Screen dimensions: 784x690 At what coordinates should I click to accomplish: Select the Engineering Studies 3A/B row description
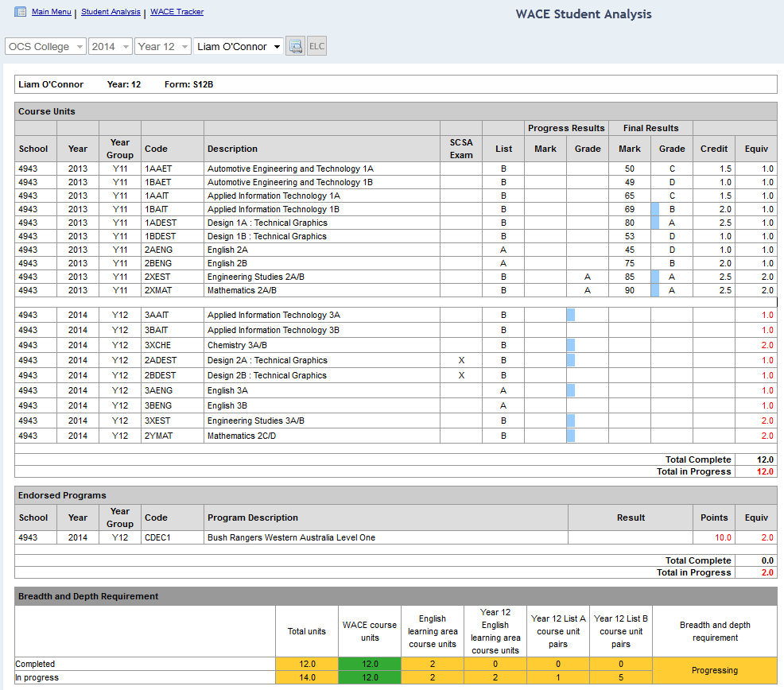click(255, 421)
